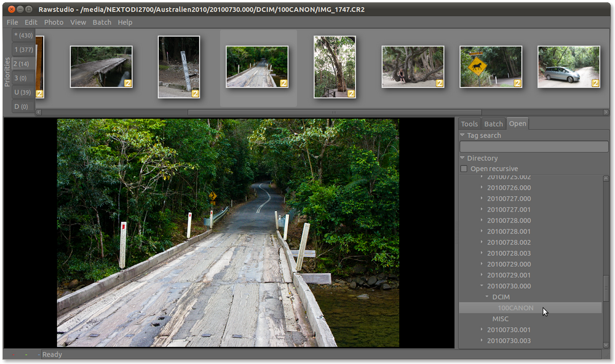The width and height of the screenshot is (615, 364).
Task: Select the leaning marker post thumbnail
Action: click(x=179, y=66)
